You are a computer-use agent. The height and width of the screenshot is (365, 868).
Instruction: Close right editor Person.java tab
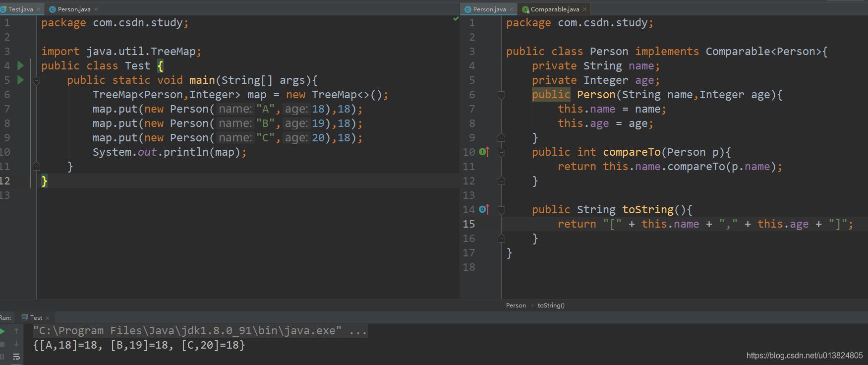(512, 9)
